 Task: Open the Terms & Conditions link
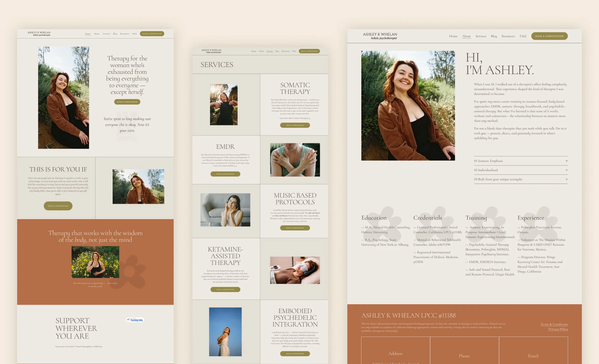[553, 324]
